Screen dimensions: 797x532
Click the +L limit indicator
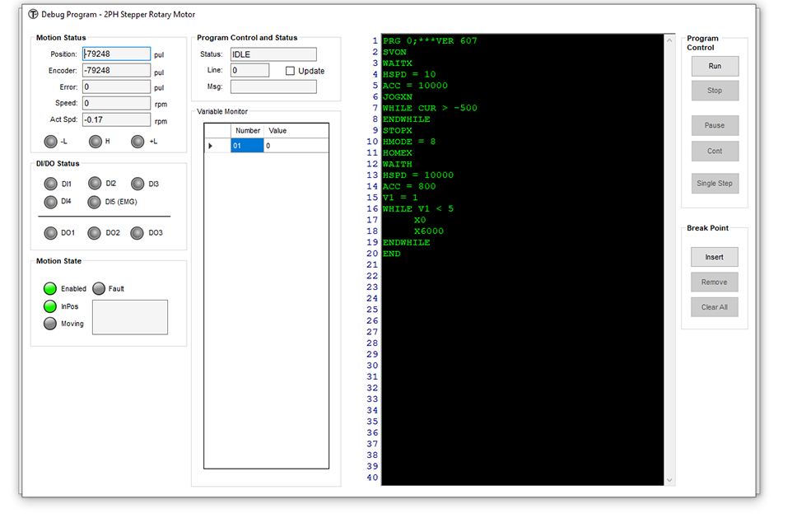coord(137,142)
